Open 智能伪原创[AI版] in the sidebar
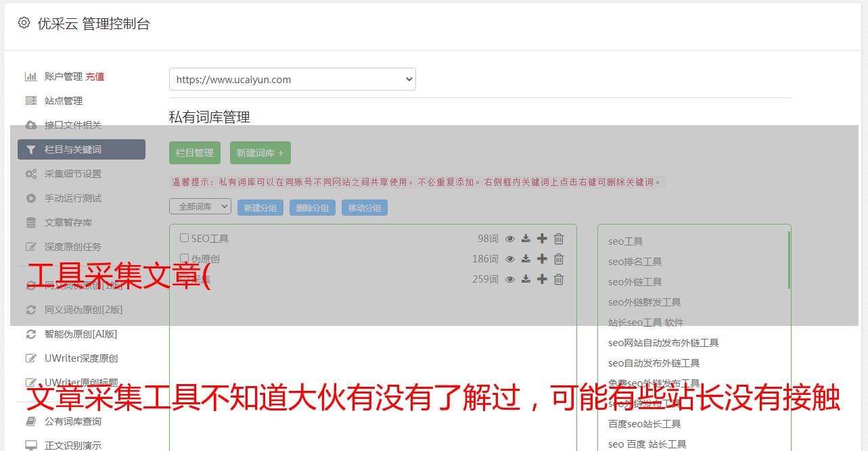 tap(81, 334)
